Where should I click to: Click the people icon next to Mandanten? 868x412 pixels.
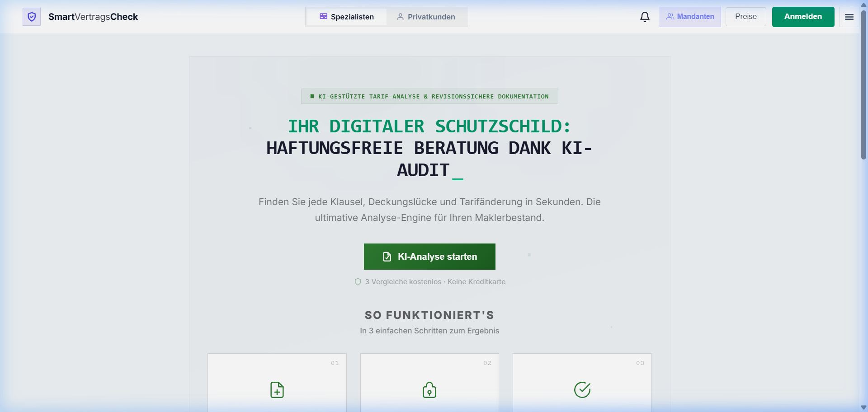[670, 17]
